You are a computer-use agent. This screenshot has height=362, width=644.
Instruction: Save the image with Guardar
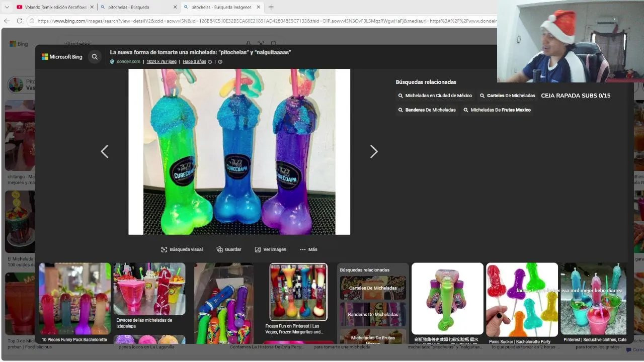(229, 249)
